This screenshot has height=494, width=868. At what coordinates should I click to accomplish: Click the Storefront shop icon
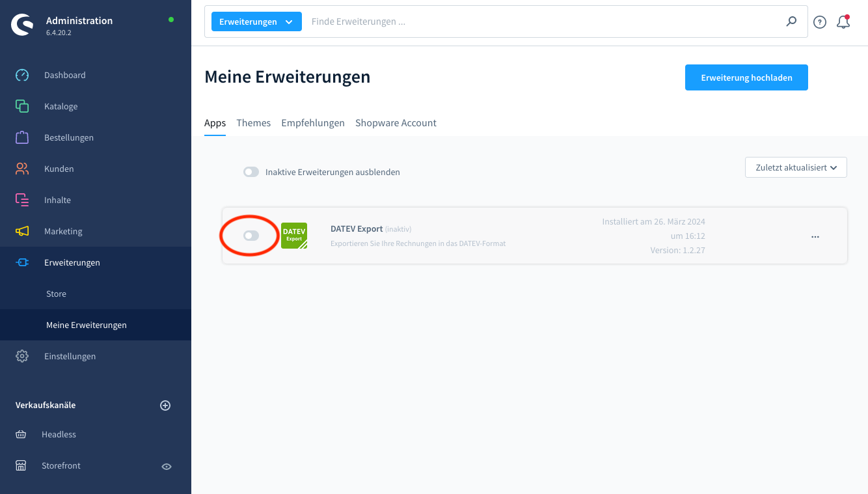coord(21,465)
